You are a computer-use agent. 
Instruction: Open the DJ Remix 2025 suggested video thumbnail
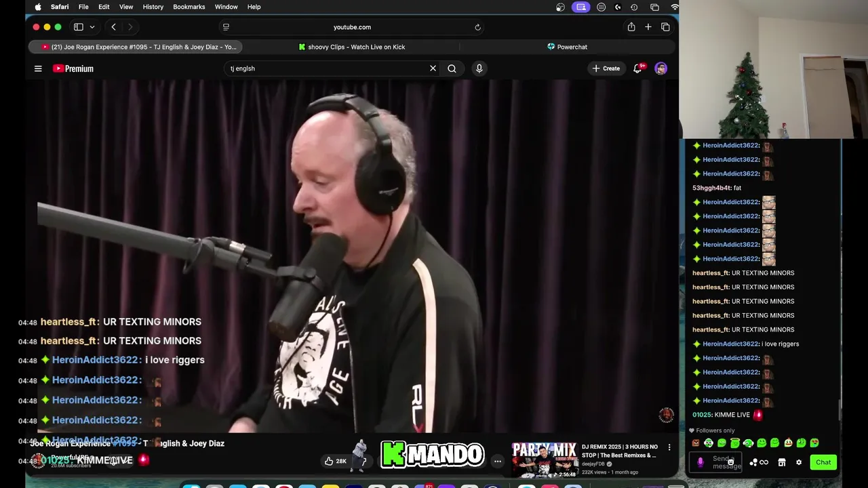pos(545,460)
